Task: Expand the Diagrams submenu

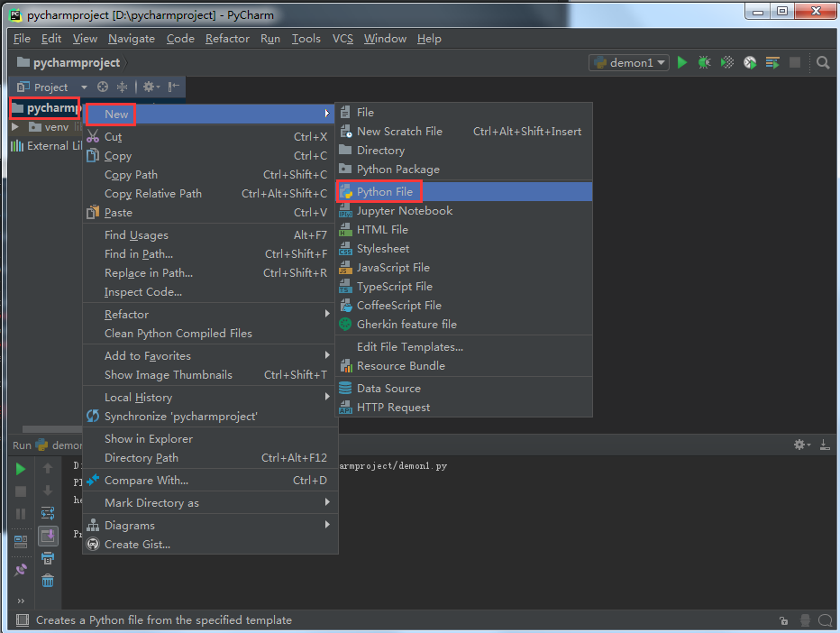Action: [x=210, y=526]
